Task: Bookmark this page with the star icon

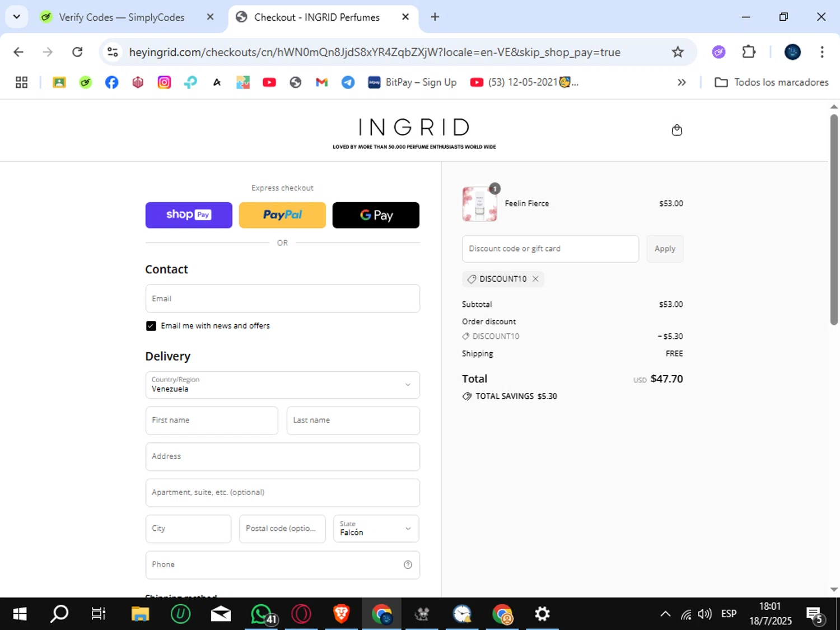Action: (x=678, y=52)
